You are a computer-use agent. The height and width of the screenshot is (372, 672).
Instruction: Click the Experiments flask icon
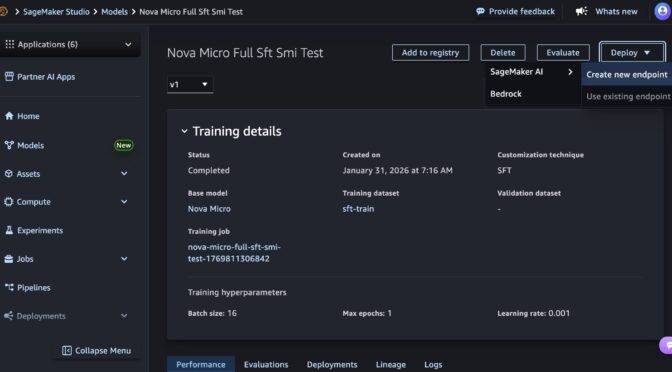click(9, 231)
